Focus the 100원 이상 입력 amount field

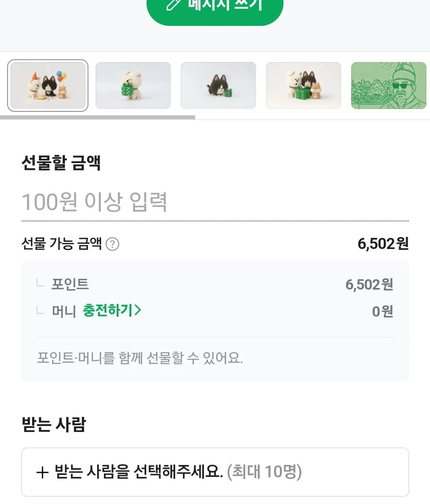tap(215, 202)
